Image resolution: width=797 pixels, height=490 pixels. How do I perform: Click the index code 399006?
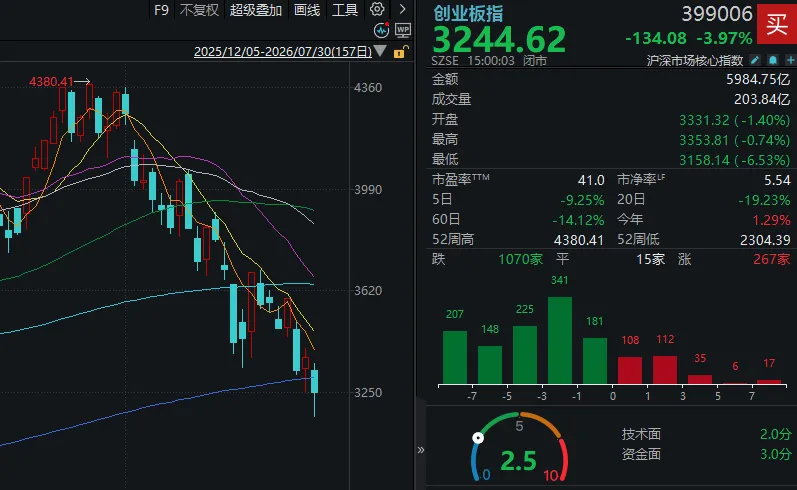coord(717,14)
